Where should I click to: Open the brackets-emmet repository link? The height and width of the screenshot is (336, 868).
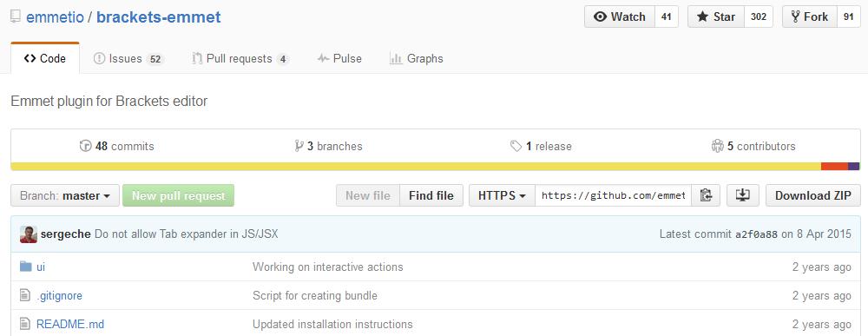pos(158,17)
